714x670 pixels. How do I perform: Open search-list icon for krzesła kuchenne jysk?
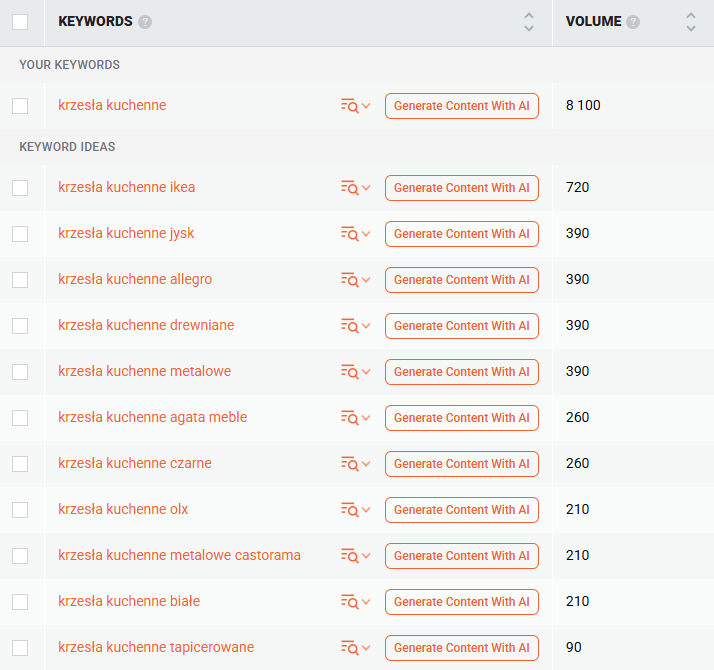click(x=355, y=234)
